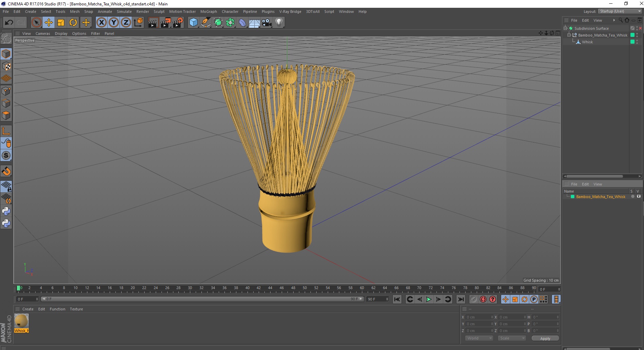
Task: Toggle coordinate system icon
Action: click(138, 23)
